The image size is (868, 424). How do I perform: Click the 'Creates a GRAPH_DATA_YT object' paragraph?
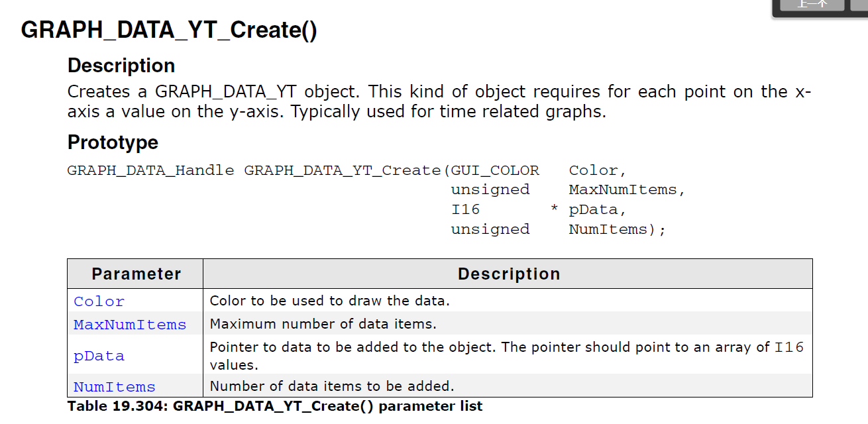point(439,101)
